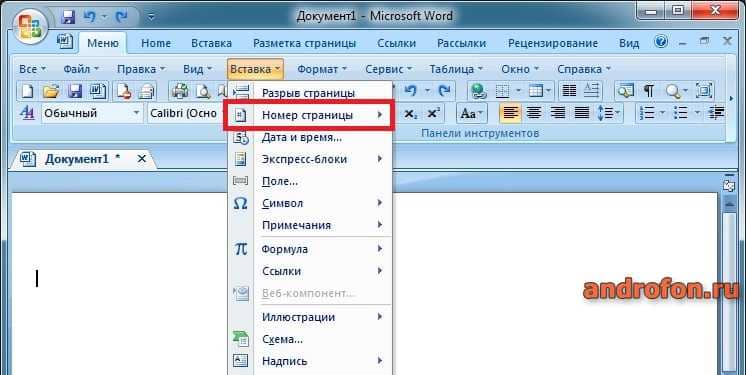Toggle Justify alignment
This screenshot has width=746, height=375.
(581, 113)
